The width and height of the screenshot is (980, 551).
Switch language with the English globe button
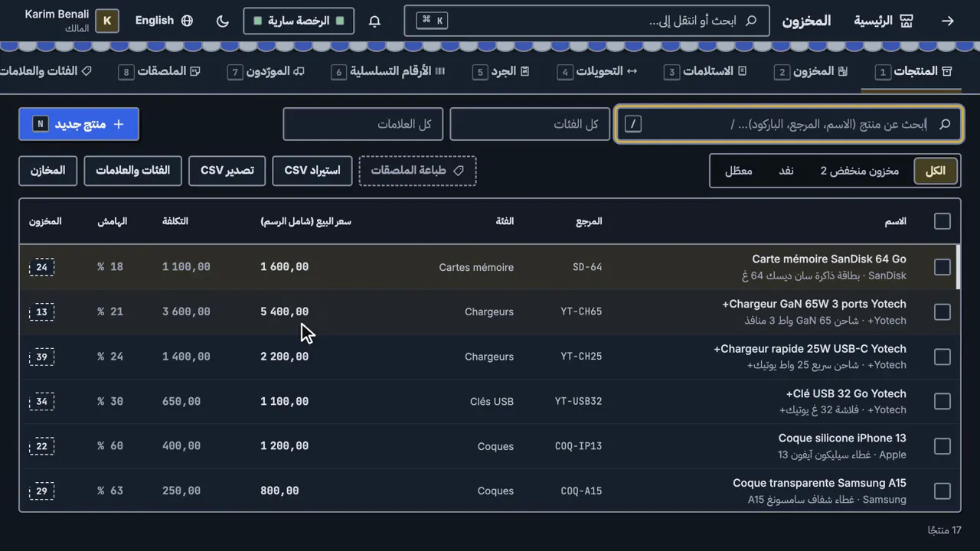coord(164,21)
